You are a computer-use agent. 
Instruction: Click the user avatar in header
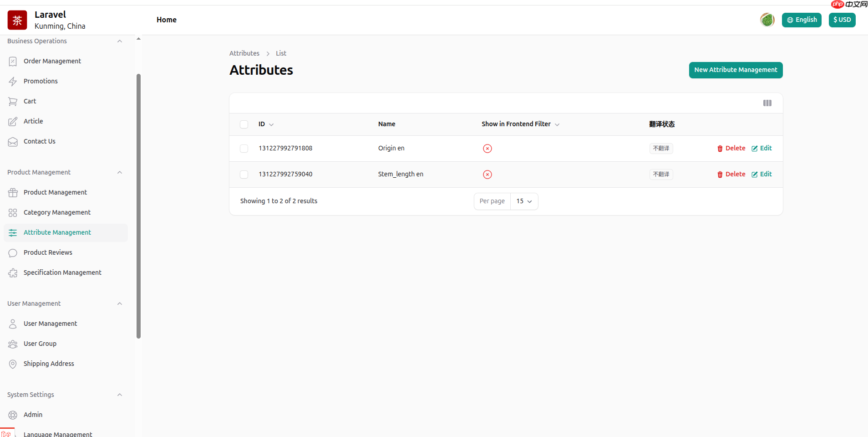767,20
